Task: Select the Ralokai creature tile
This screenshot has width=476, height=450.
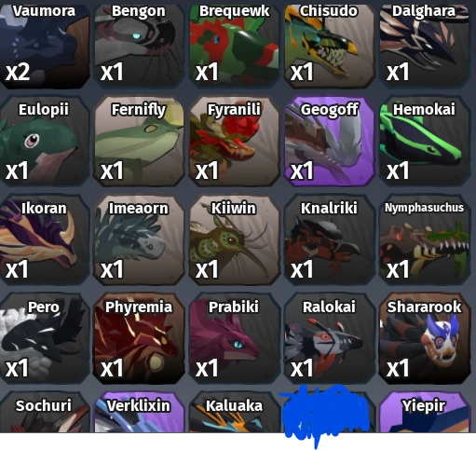Action: pyautogui.click(x=329, y=338)
